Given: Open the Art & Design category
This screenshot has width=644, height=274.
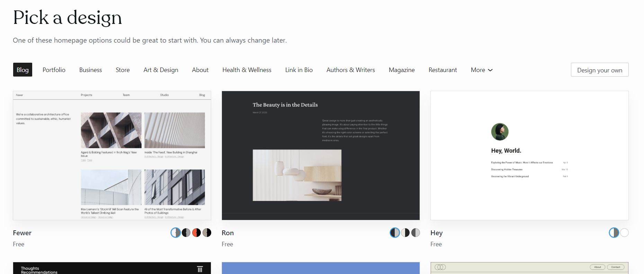Looking at the screenshot, I should (x=161, y=70).
